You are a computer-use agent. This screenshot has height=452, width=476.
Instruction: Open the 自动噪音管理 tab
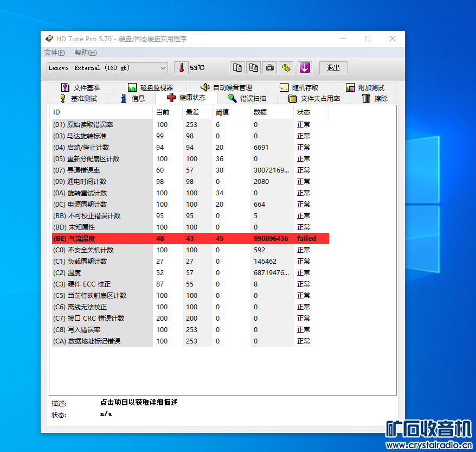(227, 87)
